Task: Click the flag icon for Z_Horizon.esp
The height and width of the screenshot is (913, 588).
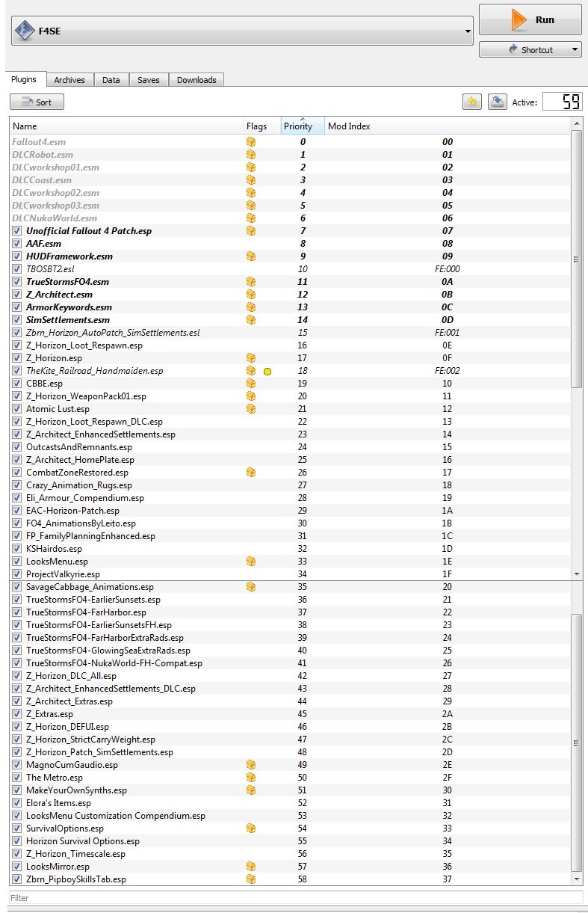Action: [x=251, y=358]
